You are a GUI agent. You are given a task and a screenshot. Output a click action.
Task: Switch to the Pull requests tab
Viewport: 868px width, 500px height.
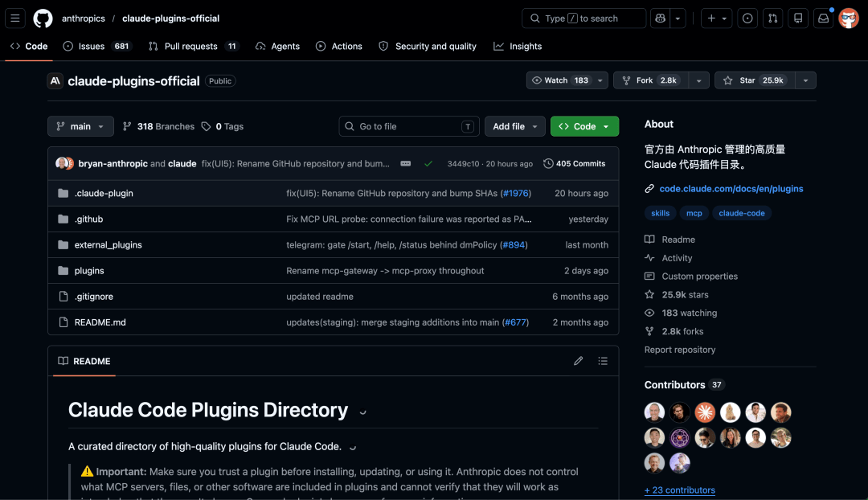pos(194,47)
